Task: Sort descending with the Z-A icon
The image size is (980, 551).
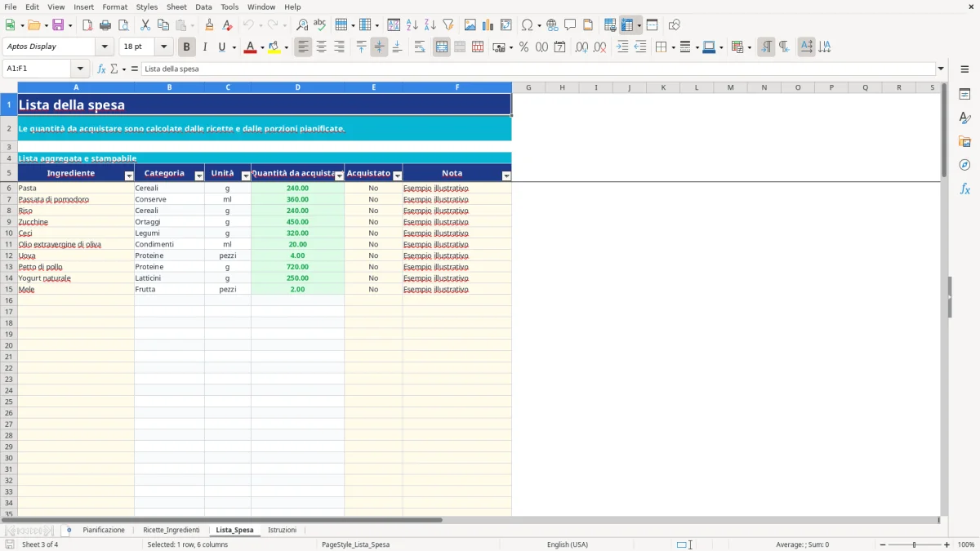Action: [430, 25]
